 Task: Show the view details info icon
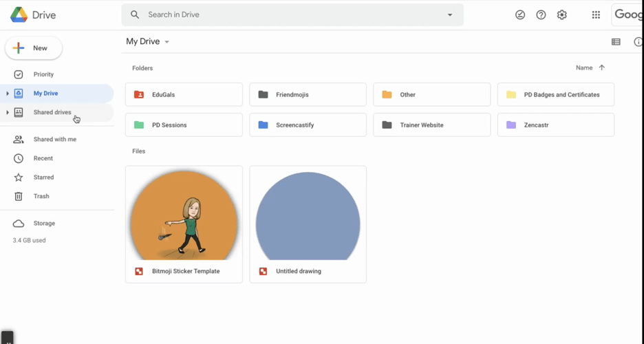(638, 42)
